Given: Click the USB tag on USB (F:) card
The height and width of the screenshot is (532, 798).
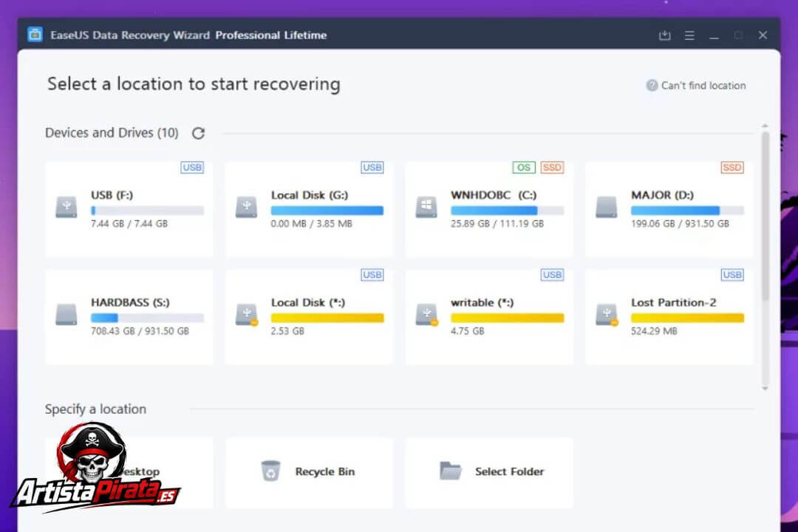Looking at the screenshot, I should [x=192, y=168].
